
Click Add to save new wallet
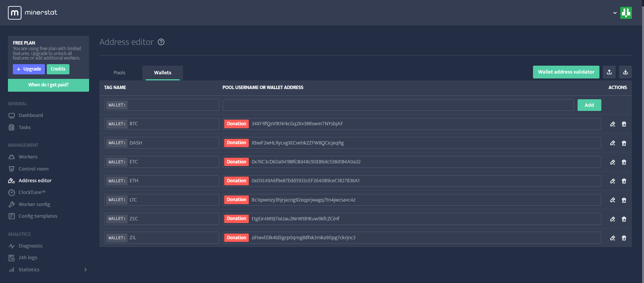pyautogui.click(x=589, y=105)
